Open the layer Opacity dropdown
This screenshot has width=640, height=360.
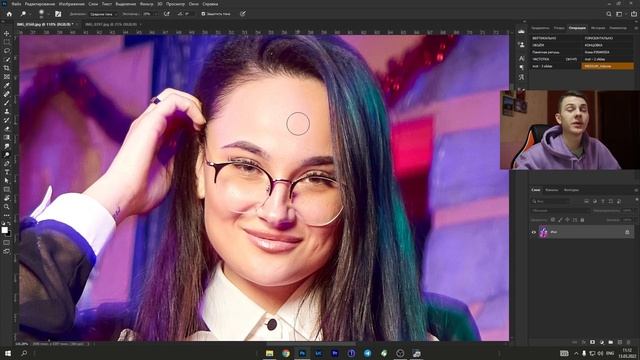pos(628,211)
